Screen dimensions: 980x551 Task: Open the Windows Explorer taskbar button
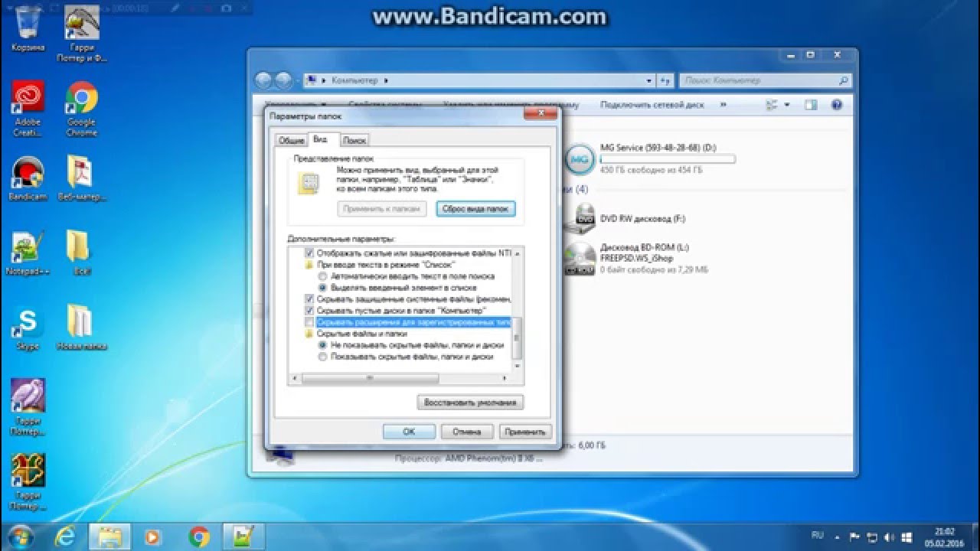tap(109, 536)
